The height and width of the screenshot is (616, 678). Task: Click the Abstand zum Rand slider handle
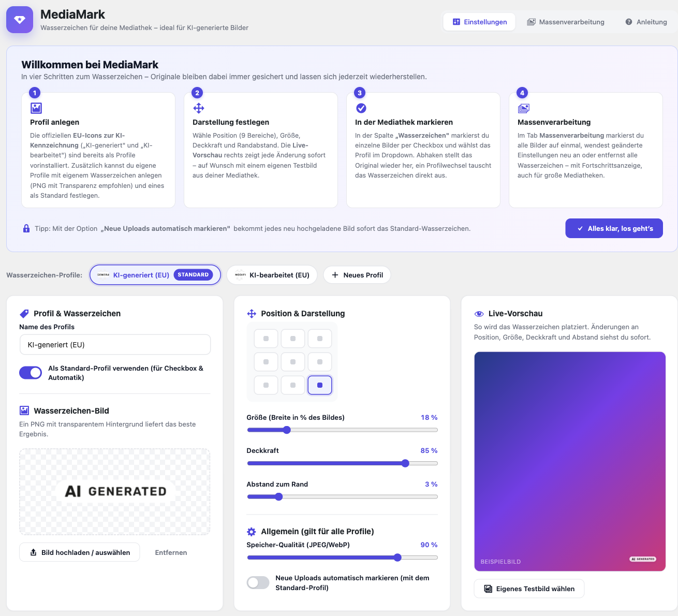pyautogui.click(x=279, y=497)
